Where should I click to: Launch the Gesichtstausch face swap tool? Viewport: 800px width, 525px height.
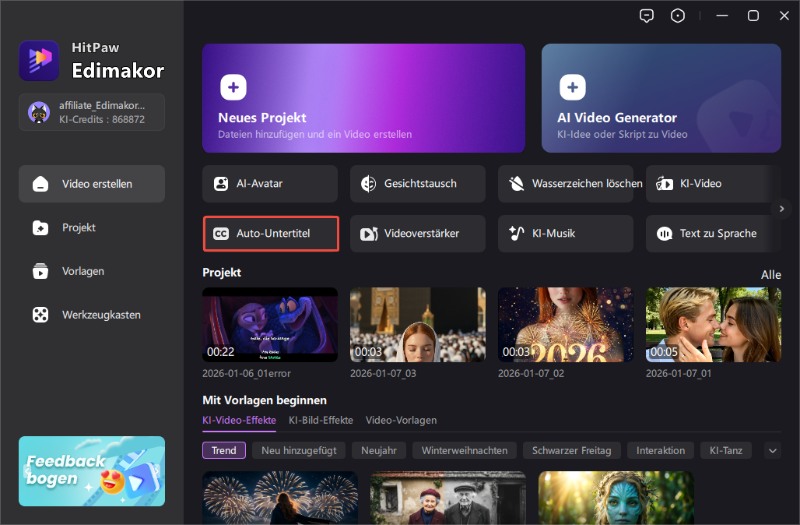point(417,184)
